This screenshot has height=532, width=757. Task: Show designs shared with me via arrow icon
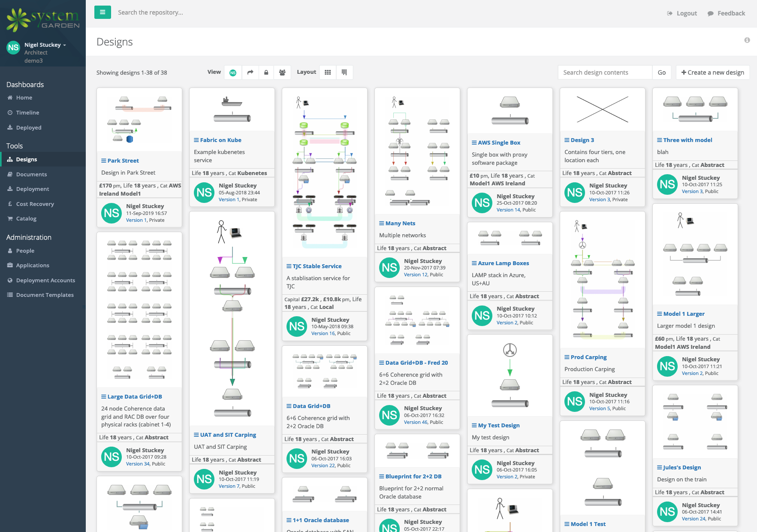pos(250,73)
